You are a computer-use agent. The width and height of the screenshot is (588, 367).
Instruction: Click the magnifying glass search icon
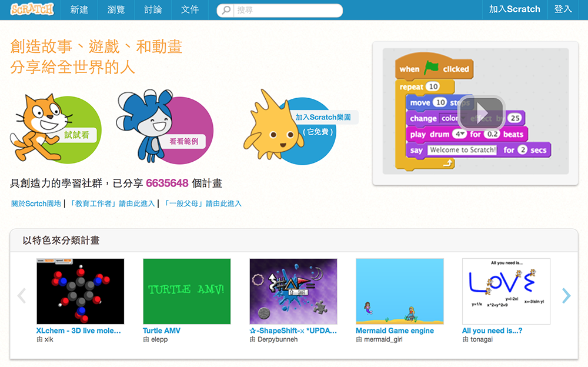click(x=226, y=10)
